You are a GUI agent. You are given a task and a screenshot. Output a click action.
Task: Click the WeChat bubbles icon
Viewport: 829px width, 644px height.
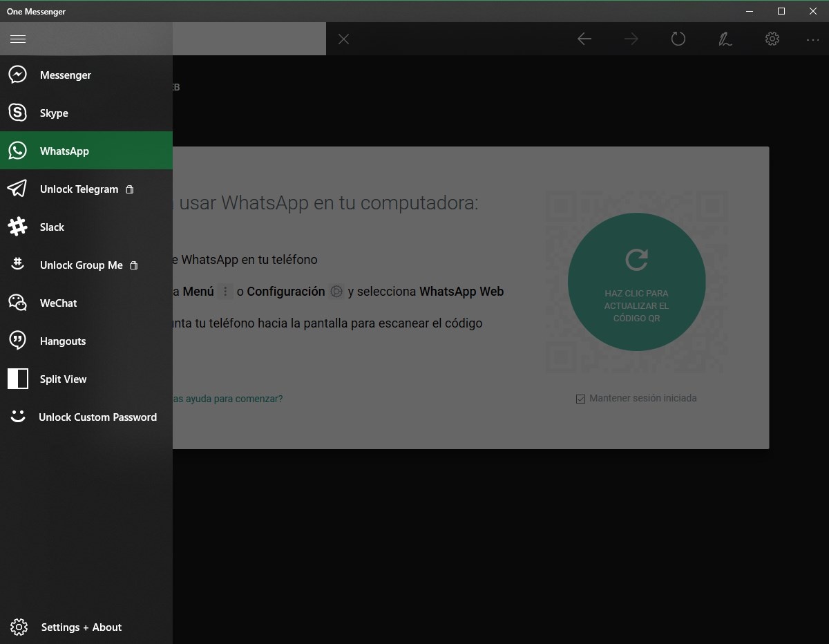click(17, 303)
